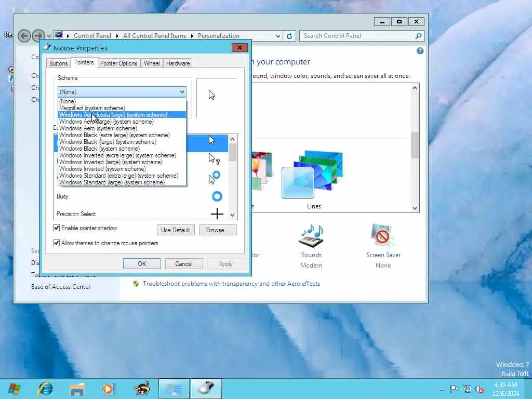
Task: Click the network icon in system tray
Action: pyautogui.click(x=467, y=389)
